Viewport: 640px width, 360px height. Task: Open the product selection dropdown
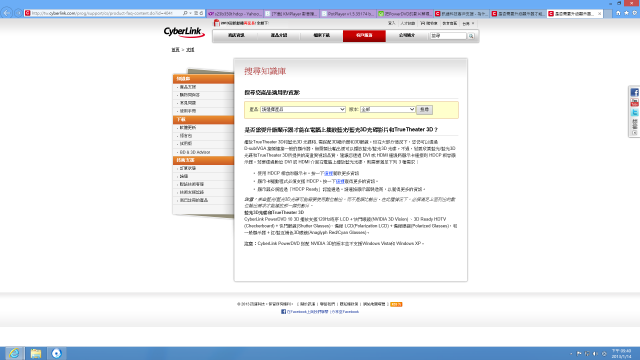tap(303, 109)
